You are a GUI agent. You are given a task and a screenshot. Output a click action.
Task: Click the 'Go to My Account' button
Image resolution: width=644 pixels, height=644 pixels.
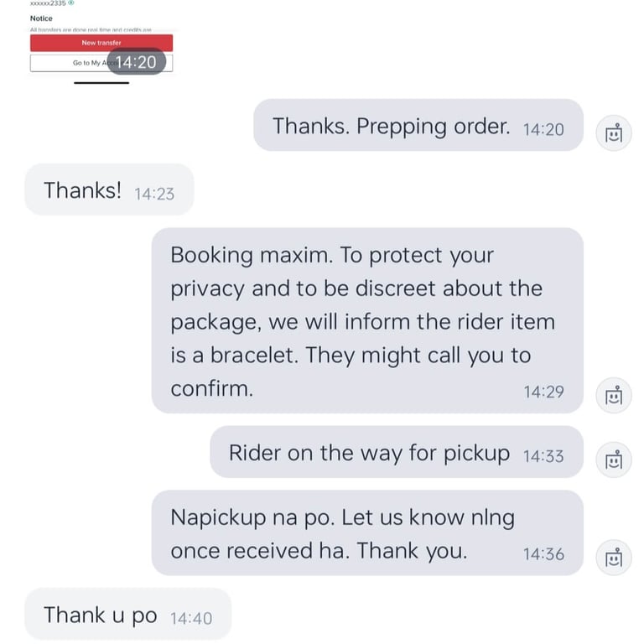[x=101, y=63]
